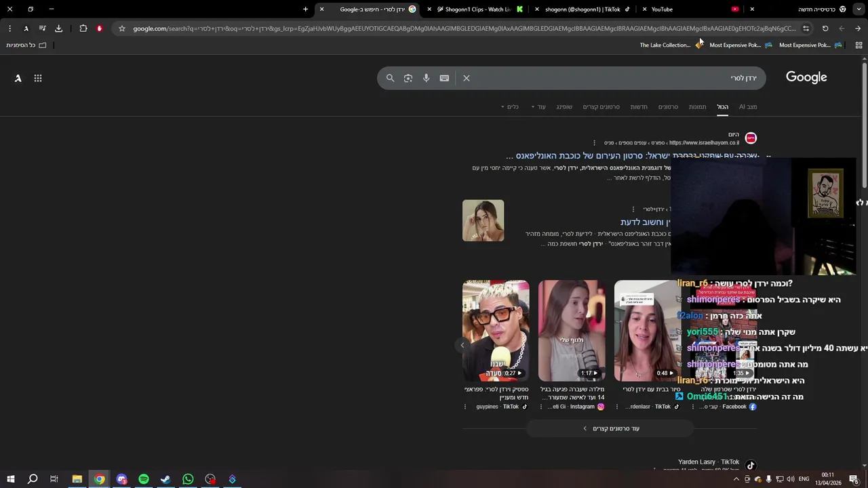Click the Google search input field

[x=614, y=78]
